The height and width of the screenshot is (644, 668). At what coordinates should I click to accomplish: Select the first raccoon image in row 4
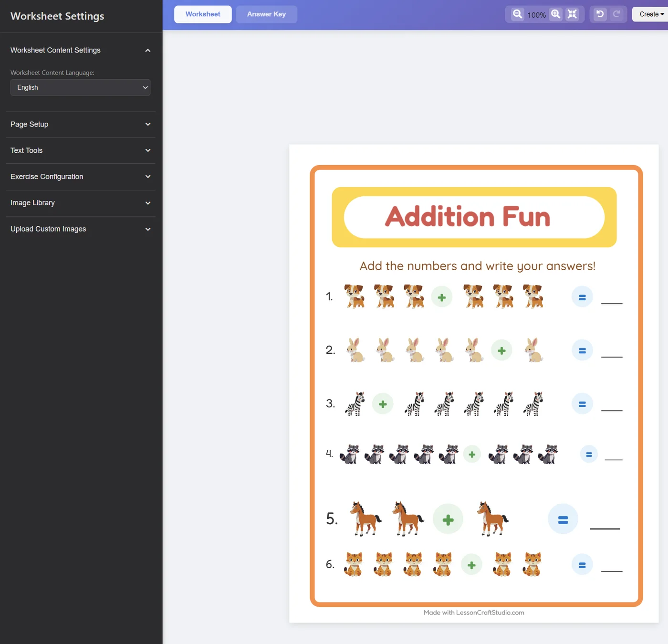click(350, 454)
